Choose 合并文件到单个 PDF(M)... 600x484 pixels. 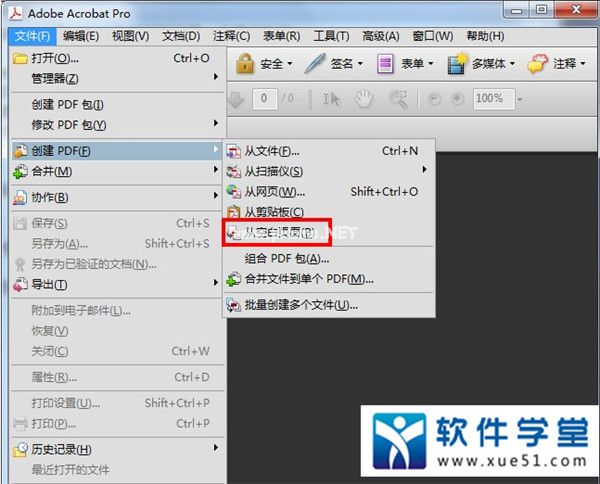pyautogui.click(x=329, y=279)
